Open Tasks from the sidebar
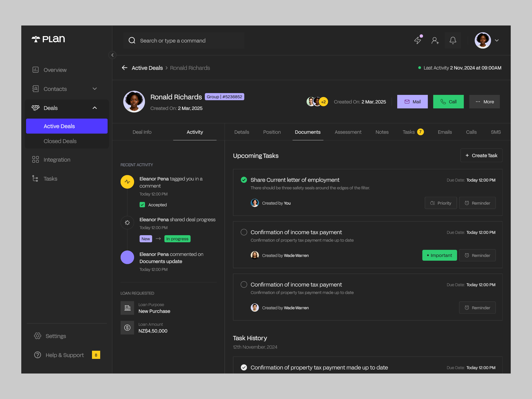 click(x=50, y=178)
